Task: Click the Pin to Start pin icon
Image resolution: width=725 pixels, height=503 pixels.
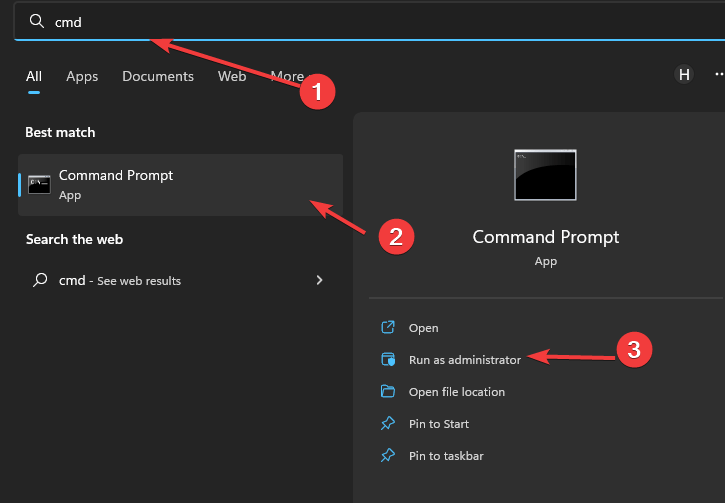Action: [388, 424]
